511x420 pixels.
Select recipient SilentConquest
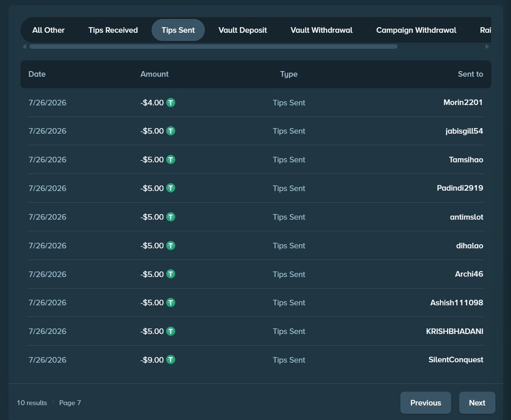point(456,360)
